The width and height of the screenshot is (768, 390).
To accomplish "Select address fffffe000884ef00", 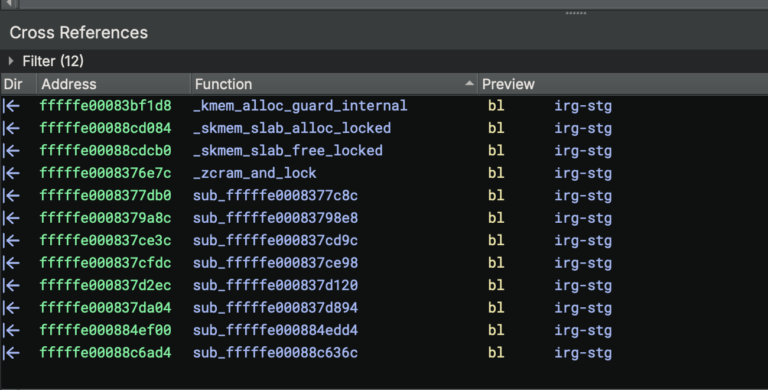I will (x=105, y=331).
